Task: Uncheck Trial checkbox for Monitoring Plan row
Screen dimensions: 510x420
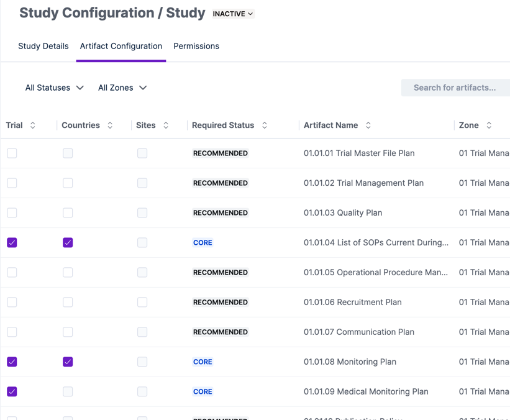Action: (12, 362)
